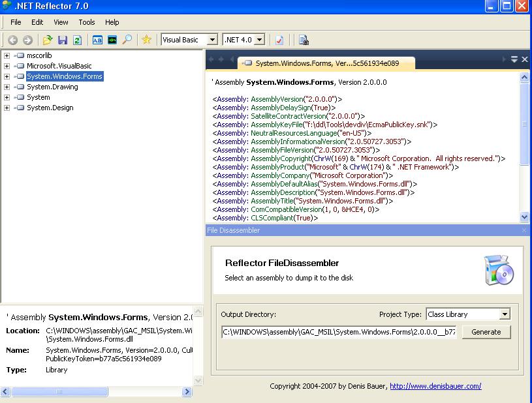Click AssemblyCopyright attribute link in code
Image resolution: width=532 pixels, height=403 pixels.
click(281, 158)
